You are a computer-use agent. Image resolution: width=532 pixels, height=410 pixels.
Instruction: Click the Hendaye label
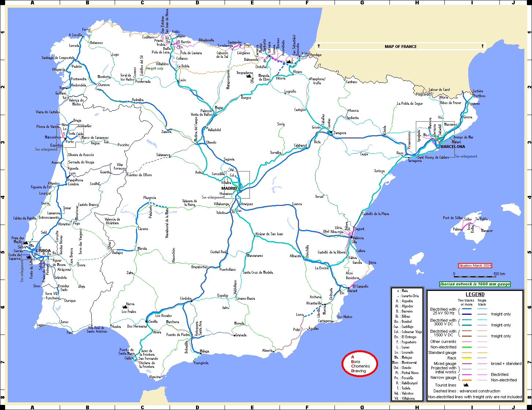click(x=315, y=55)
